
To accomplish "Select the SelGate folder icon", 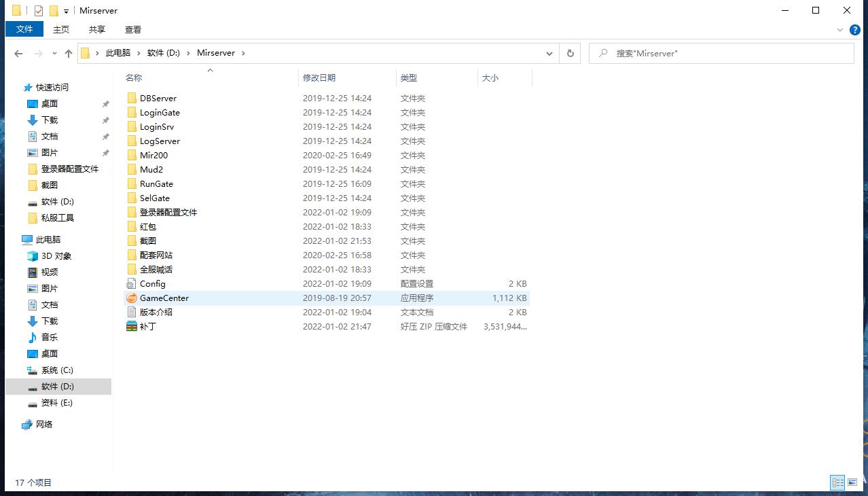I will point(132,198).
